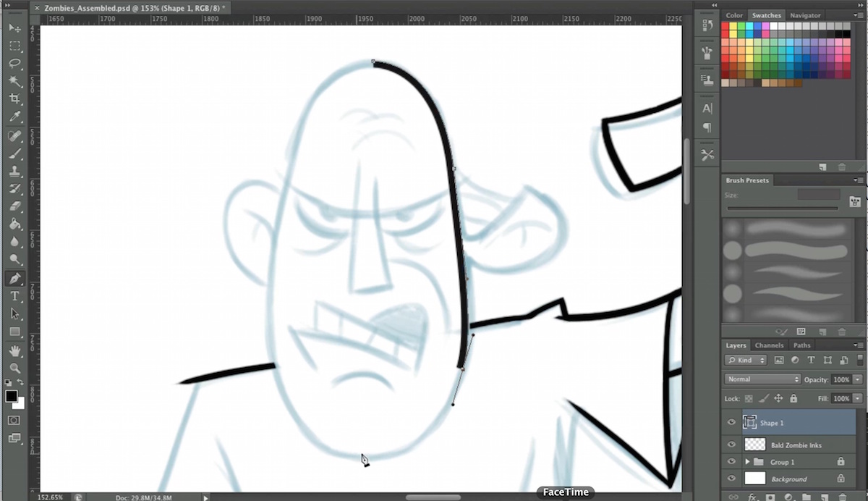The image size is (868, 501).
Task: Hide the Background layer
Action: (x=731, y=479)
